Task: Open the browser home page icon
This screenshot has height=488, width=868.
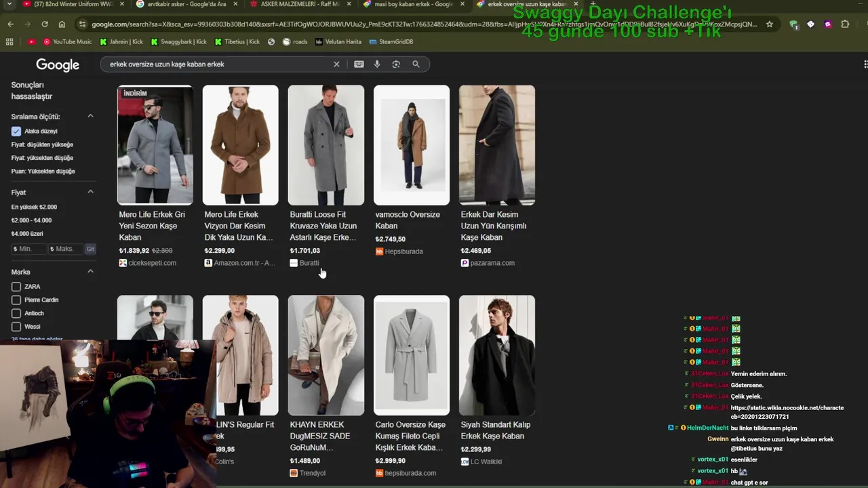Action: 62,24
